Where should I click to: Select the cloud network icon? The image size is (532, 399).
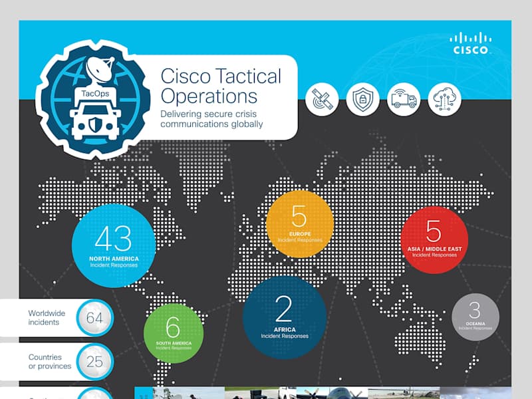444,99
